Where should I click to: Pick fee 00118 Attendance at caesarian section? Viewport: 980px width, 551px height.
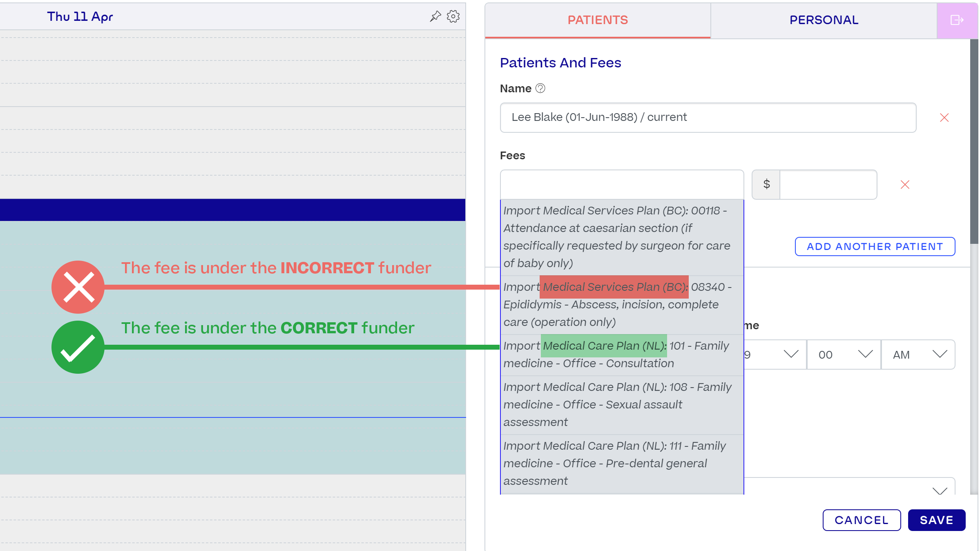tap(622, 237)
